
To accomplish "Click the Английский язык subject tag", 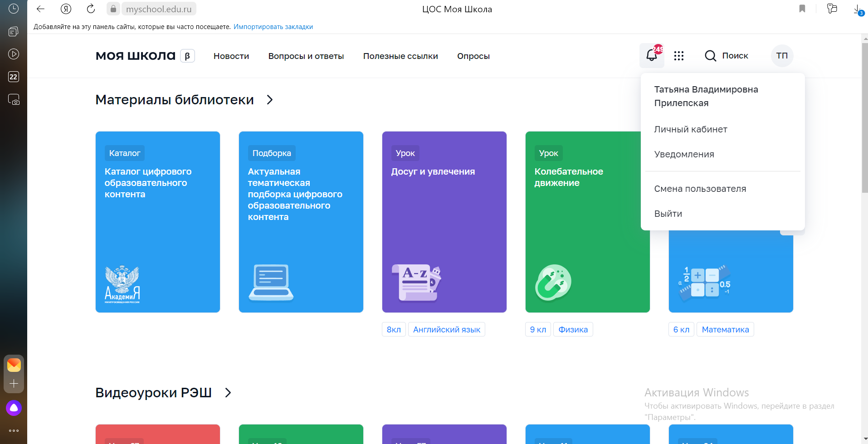I will tap(447, 330).
